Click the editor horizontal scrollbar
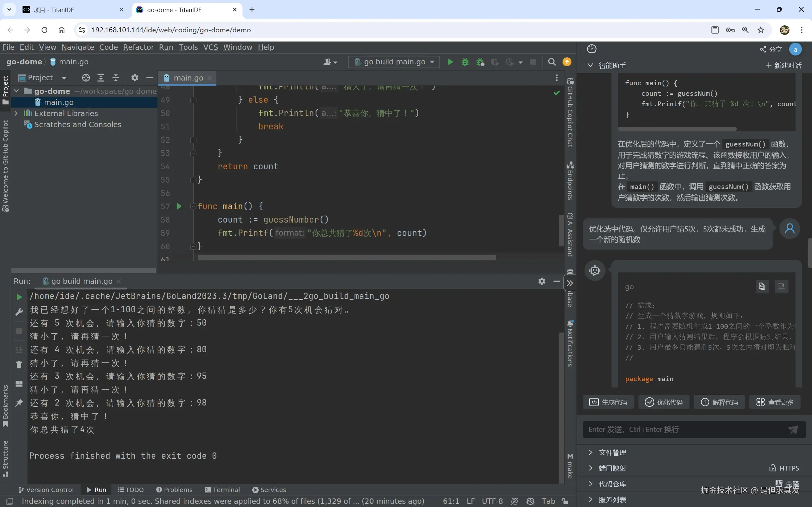 coord(346,257)
